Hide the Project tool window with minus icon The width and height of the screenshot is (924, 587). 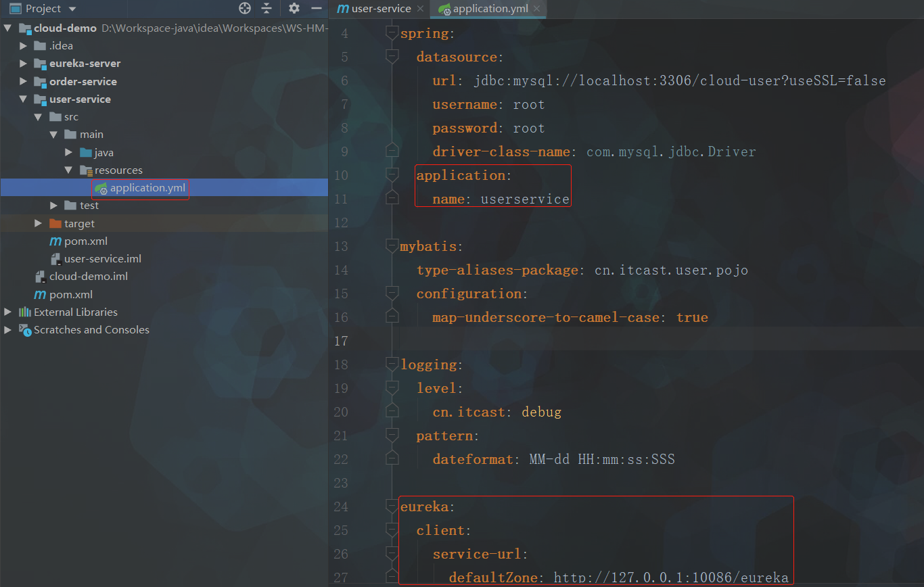[315, 8]
